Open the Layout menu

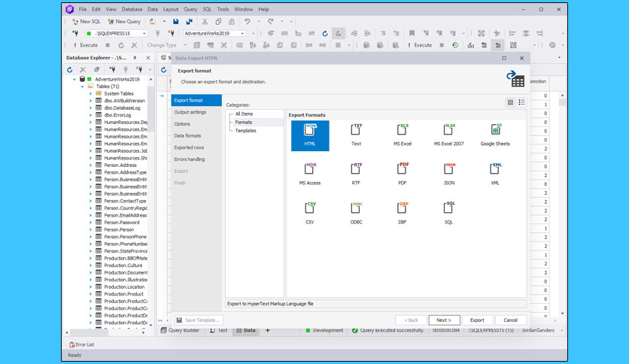171,9
